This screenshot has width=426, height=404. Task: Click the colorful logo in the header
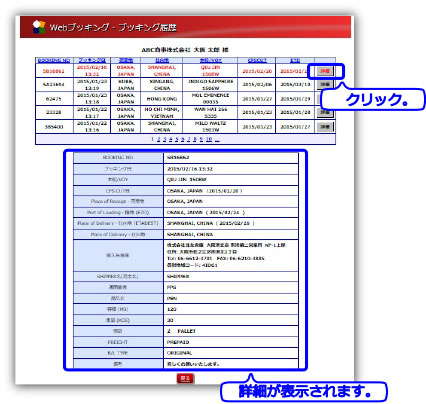(x=39, y=27)
